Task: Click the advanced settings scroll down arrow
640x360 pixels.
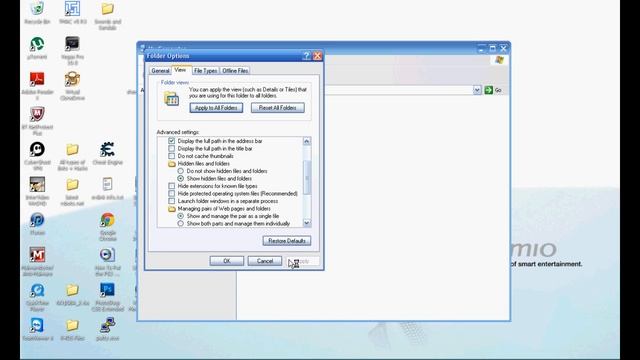Action: pyautogui.click(x=307, y=223)
